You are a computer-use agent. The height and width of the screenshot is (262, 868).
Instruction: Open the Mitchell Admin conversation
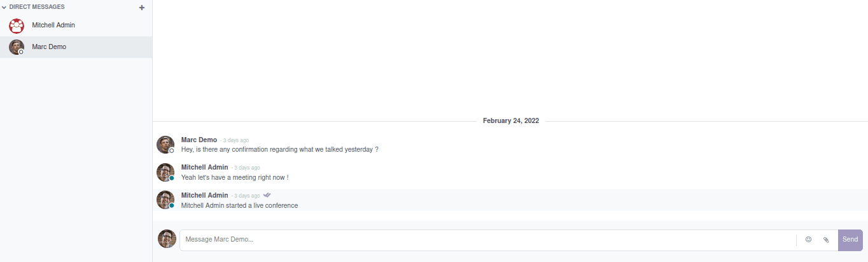53,25
